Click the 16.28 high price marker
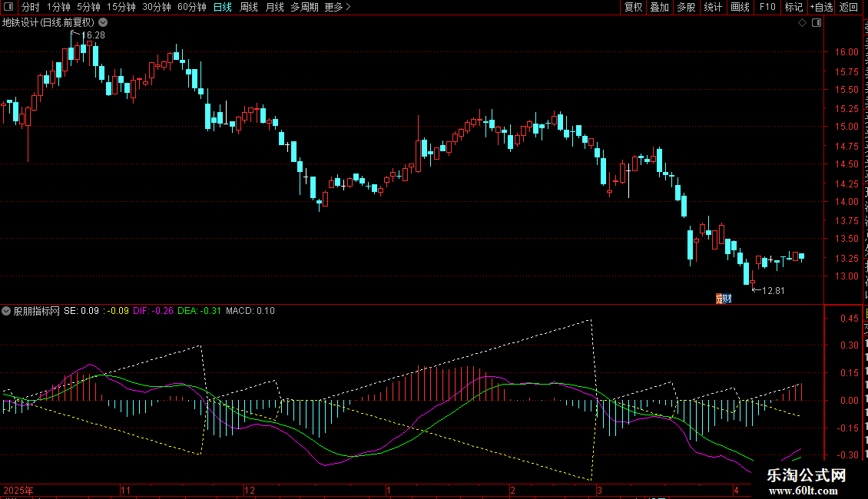This screenshot has width=868, height=499. 93,35
